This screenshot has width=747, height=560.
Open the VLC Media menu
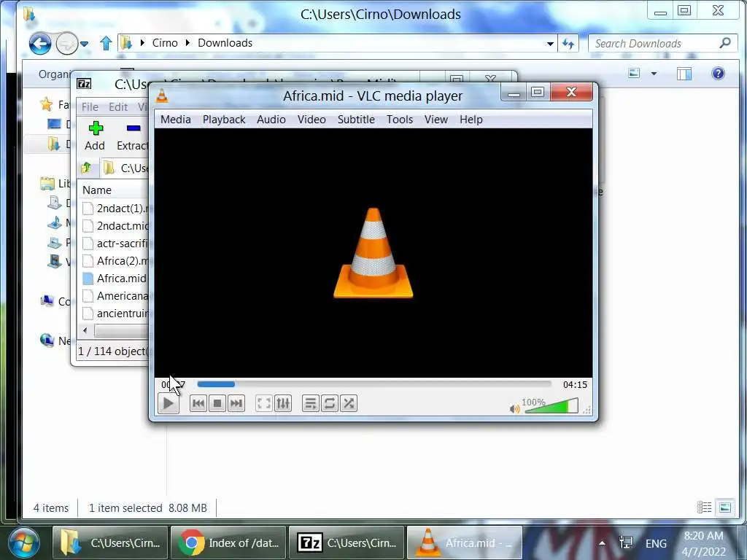point(176,120)
